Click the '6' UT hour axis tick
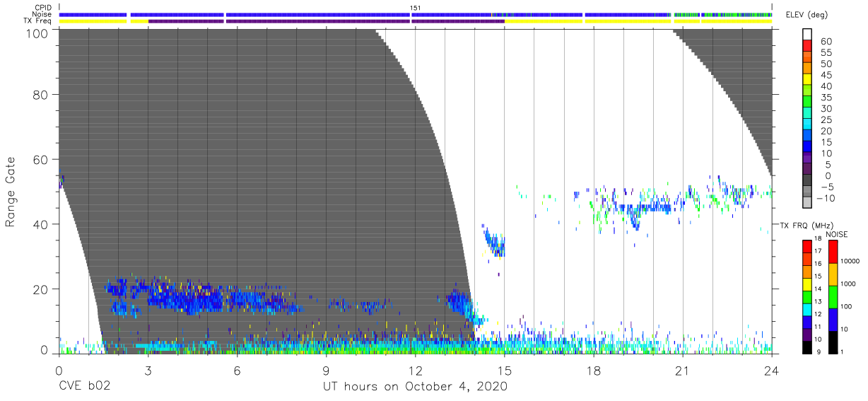 coord(237,371)
